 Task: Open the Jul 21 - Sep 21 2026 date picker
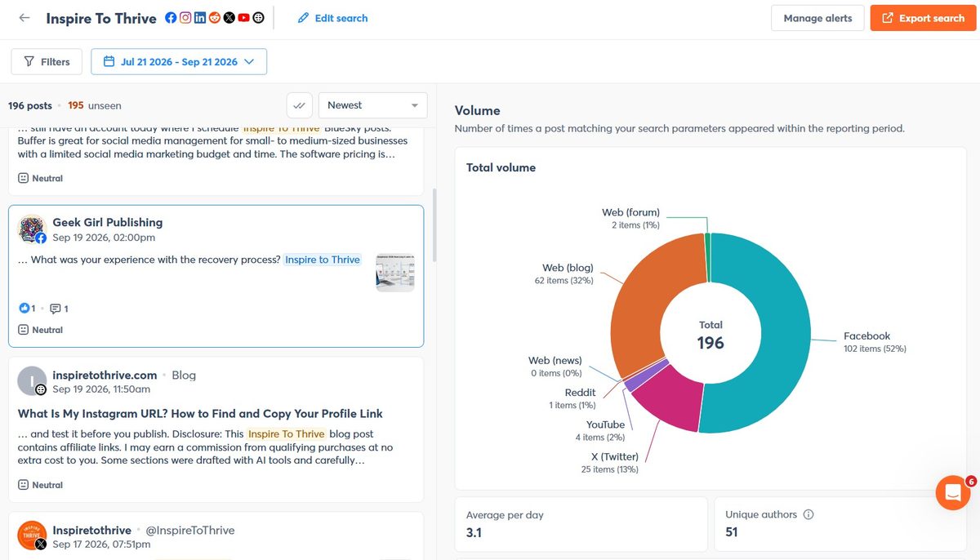pos(179,61)
